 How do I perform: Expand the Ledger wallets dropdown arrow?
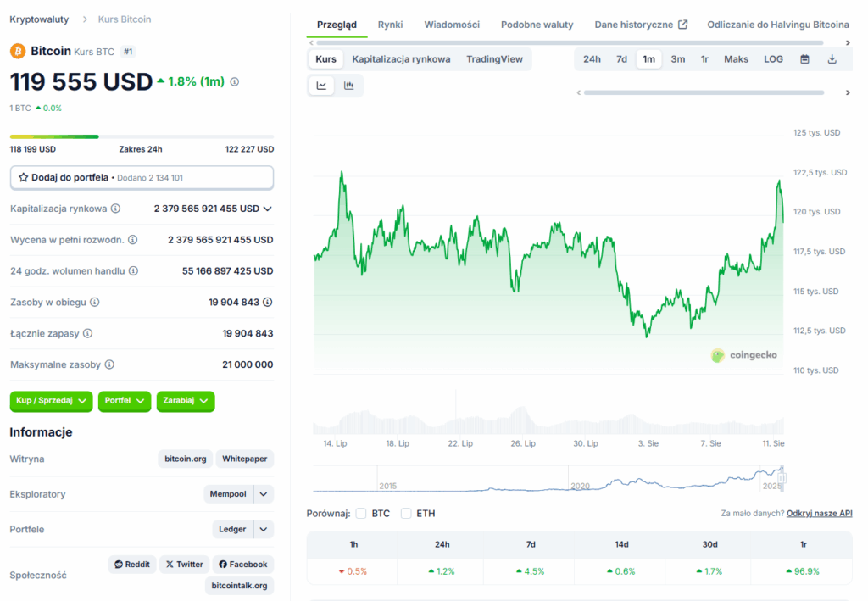[264, 529]
